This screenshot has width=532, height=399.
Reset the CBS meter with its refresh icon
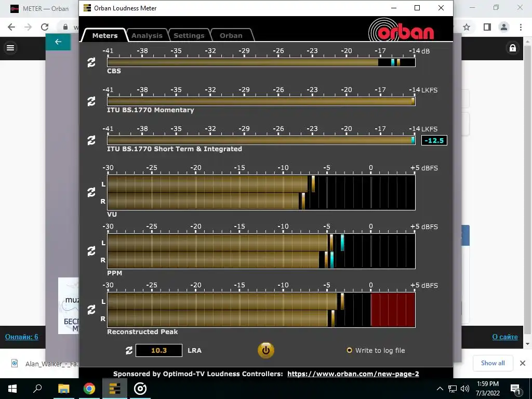(91, 62)
